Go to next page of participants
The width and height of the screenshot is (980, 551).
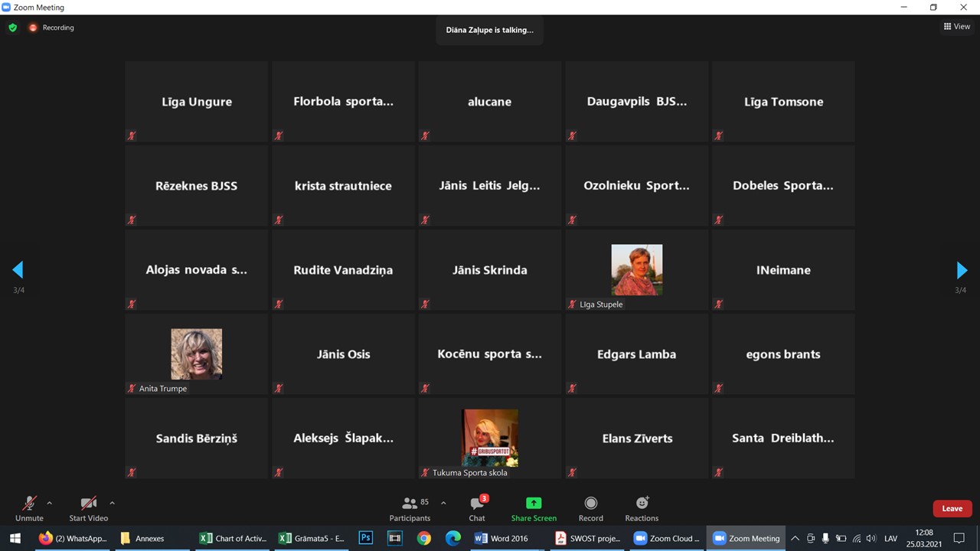coord(962,270)
